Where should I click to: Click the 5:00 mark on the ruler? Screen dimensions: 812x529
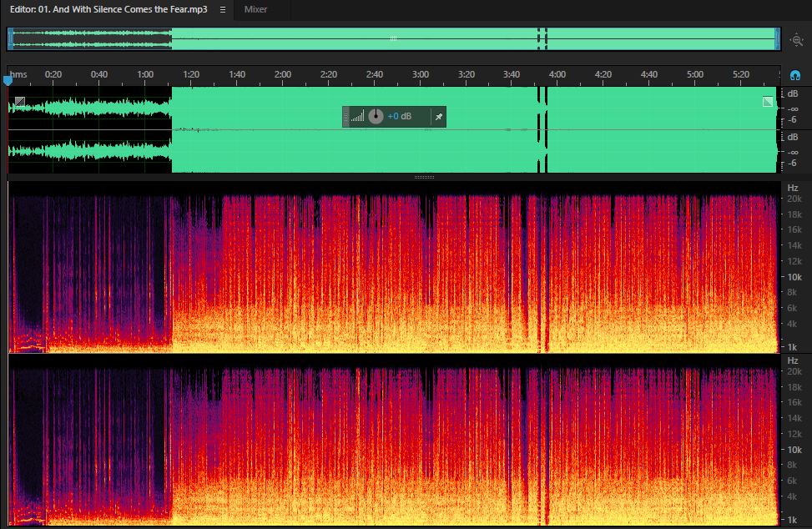coord(695,74)
